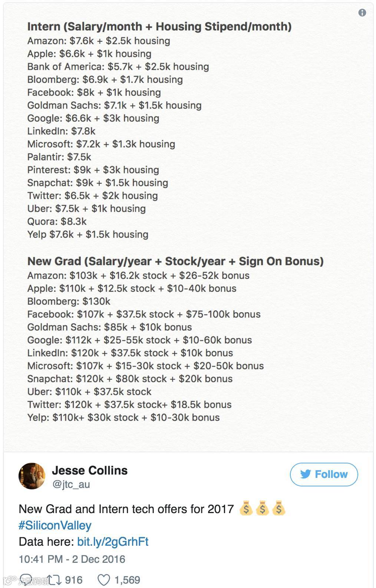The height and width of the screenshot is (588, 376).
Task: Click the info icon on tweet image
Action: coord(362,13)
